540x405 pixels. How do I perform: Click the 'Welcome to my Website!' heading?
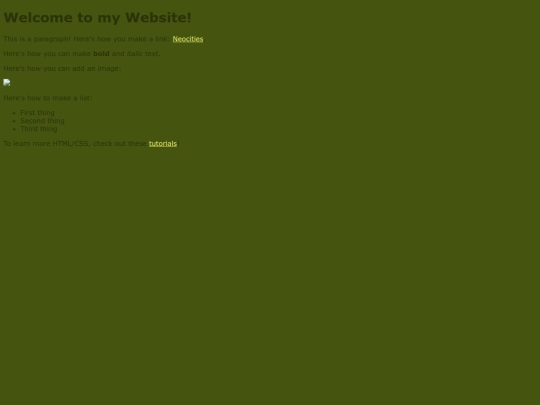point(97,18)
